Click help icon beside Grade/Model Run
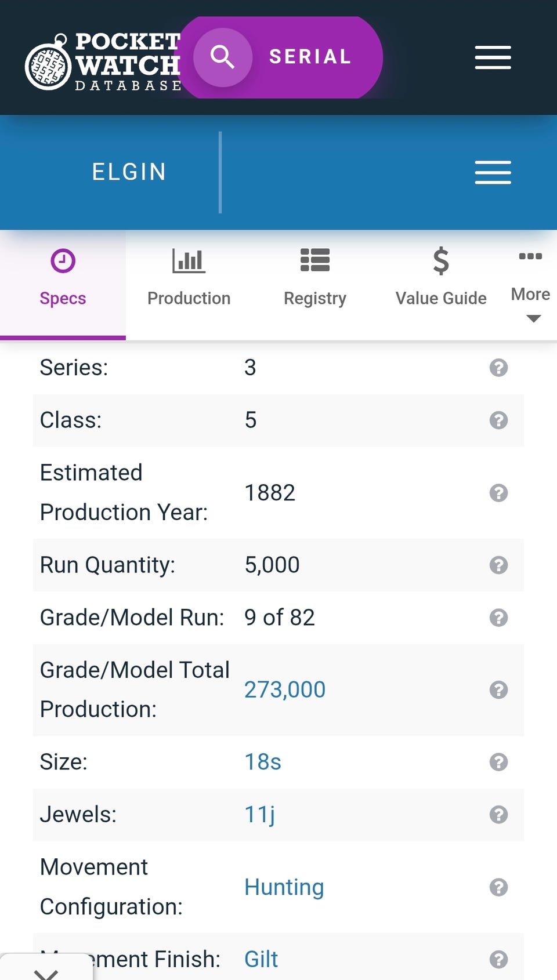This screenshot has height=980, width=557. pyautogui.click(x=498, y=618)
